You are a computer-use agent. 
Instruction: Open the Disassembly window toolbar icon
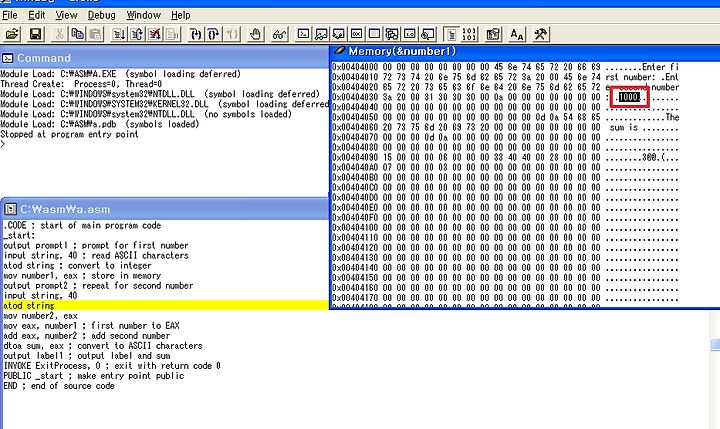click(410, 34)
